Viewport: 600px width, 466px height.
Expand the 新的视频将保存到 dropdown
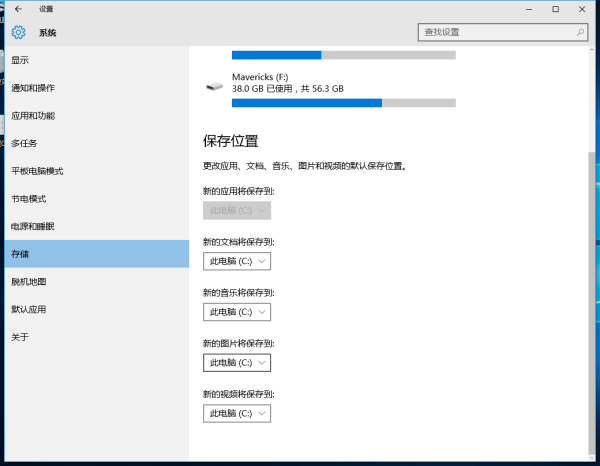(x=237, y=414)
